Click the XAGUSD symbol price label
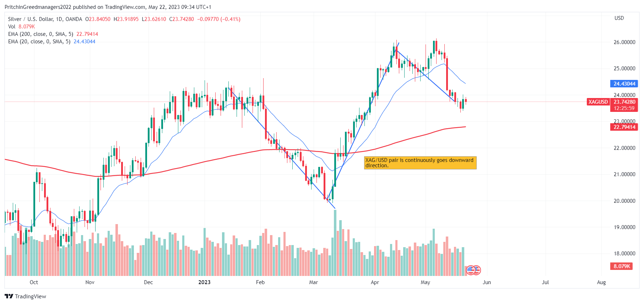644x304 pixels. click(x=598, y=102)
